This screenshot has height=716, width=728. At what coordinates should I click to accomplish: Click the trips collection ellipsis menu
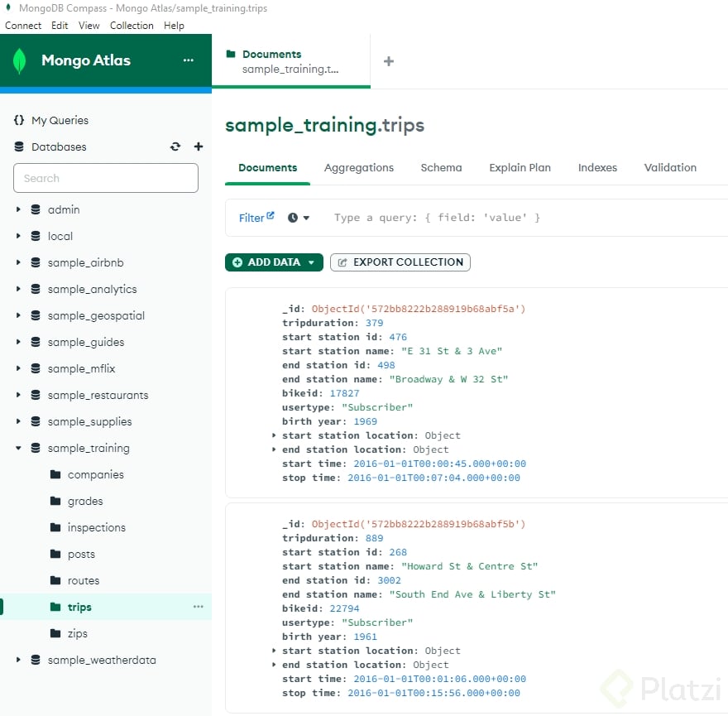(x=199, y=607)
